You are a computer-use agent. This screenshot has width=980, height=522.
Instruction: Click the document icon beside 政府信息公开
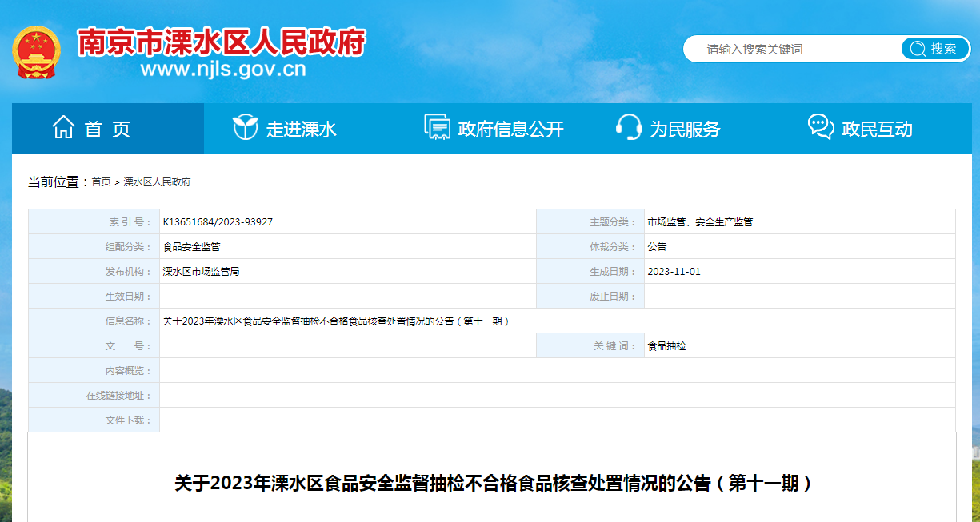(437, 128)
